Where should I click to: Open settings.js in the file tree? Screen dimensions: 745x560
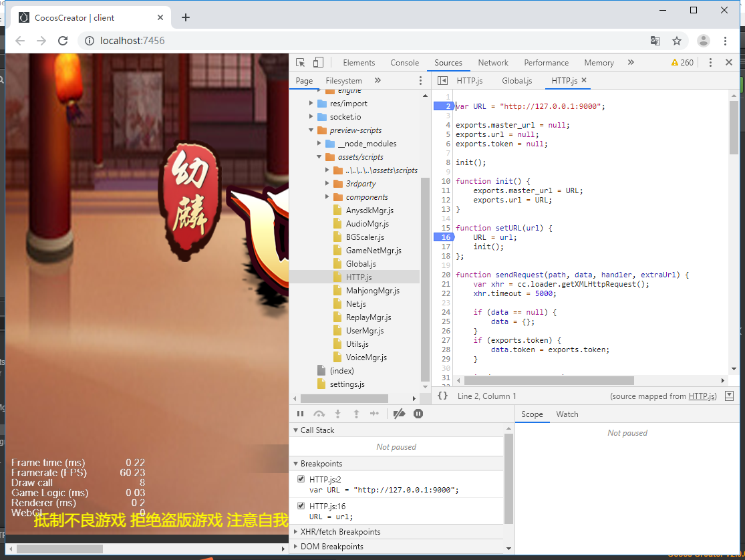(347, 384)
